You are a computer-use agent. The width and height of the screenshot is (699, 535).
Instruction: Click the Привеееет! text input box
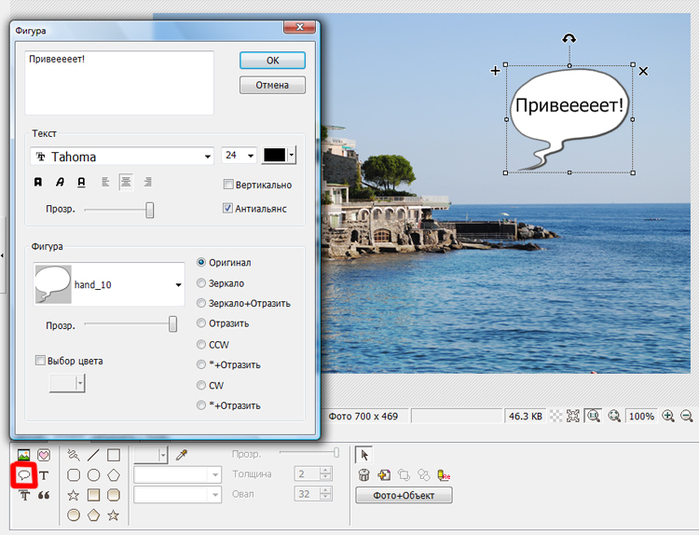(119, 82)
